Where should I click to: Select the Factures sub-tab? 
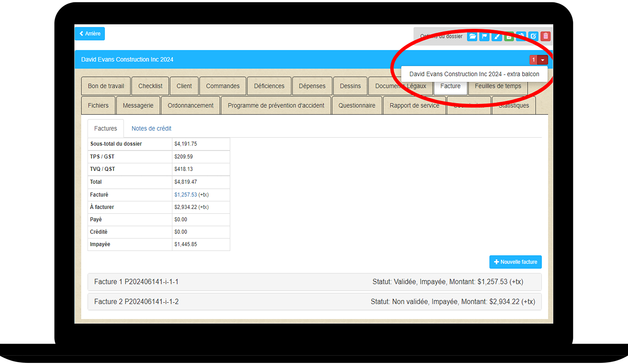click(106, 128)
